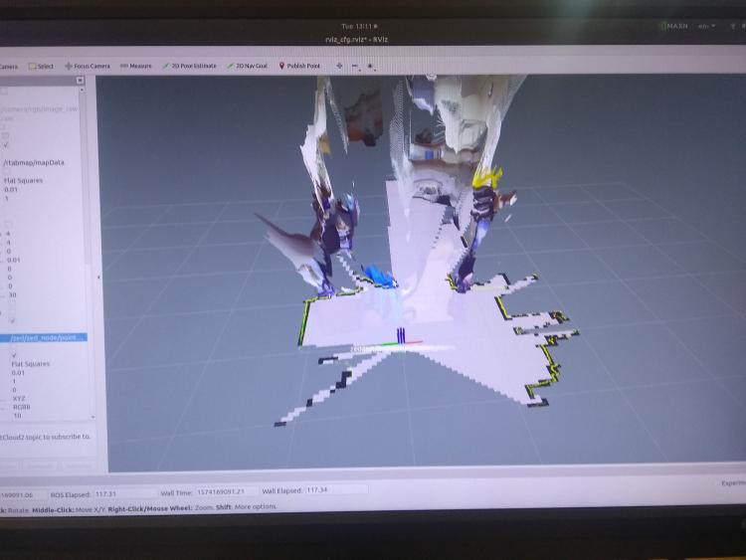This screenshot has height=560, width=746.
Task: Open the RGB8 color transformer dropdown
Action: pos(21,407)
